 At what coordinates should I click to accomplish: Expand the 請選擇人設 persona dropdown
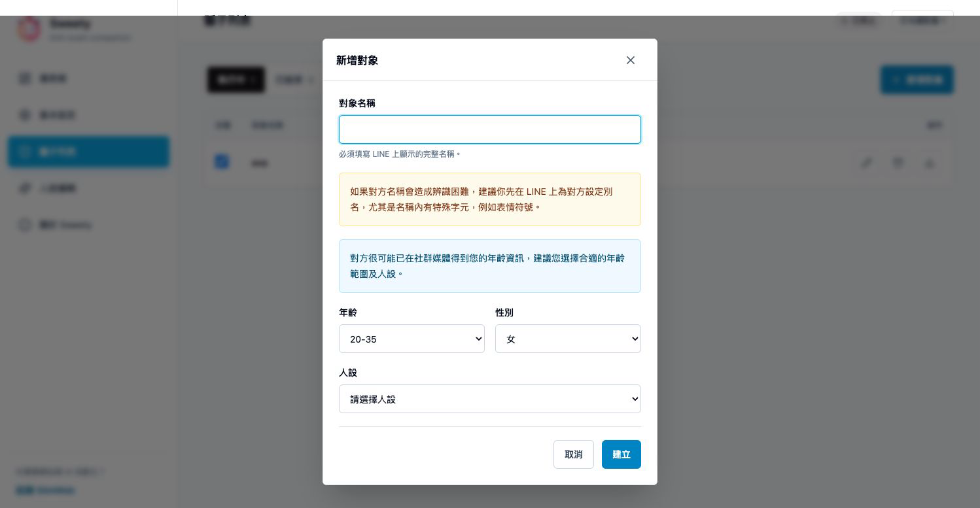pyautogui.click(x=490, y=399)
